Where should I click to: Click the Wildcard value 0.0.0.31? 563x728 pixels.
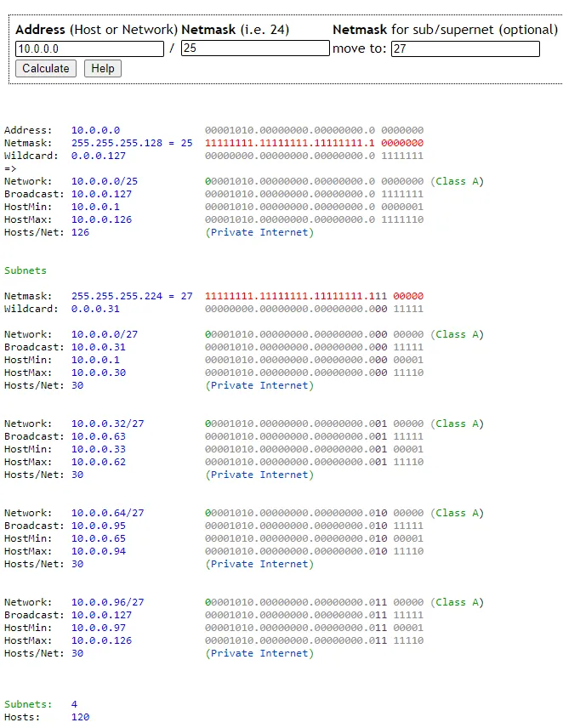tap(95, 309)
